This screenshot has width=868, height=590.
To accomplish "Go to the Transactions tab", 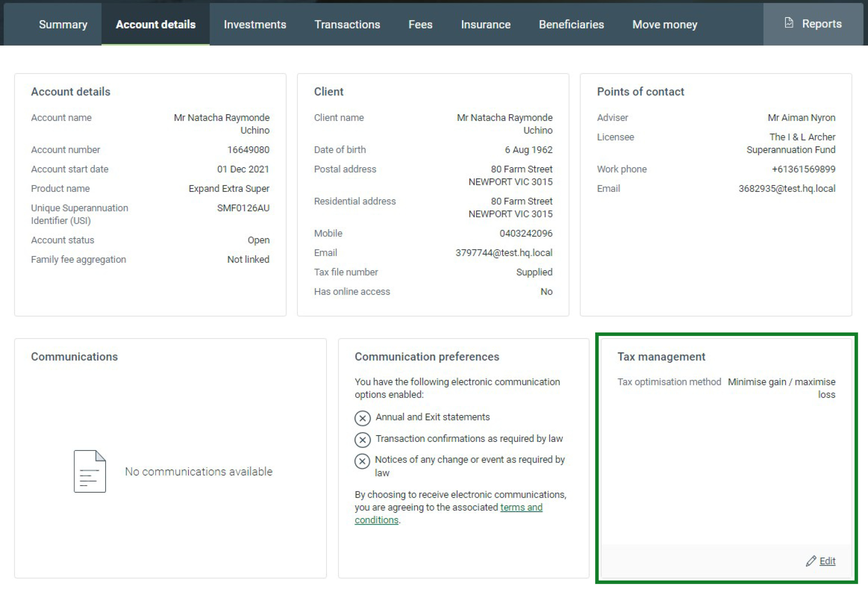I will click(347, 24).
